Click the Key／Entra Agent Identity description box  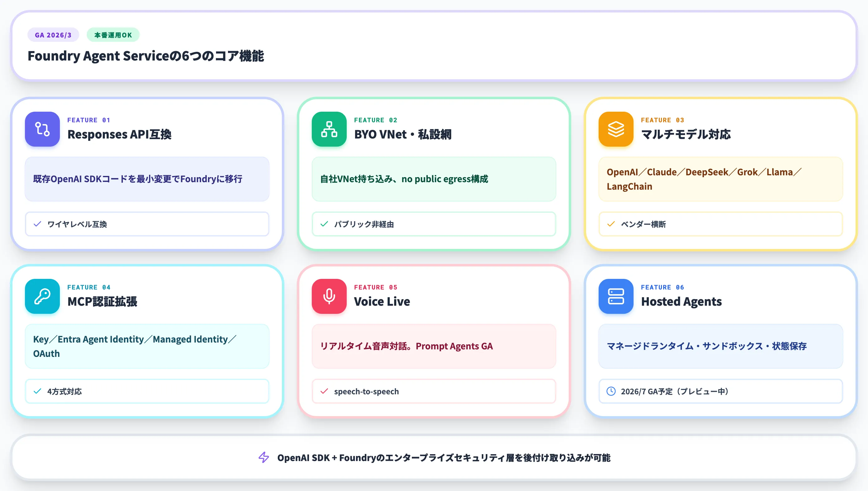tap(147, 346)
